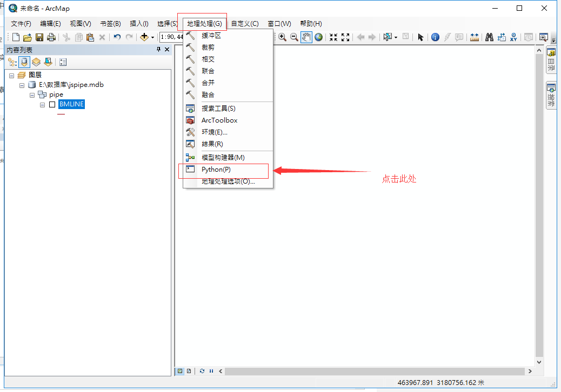
Task: Open 模型构建器(M) ModelBuilder
Action: [x=228, y=157]
